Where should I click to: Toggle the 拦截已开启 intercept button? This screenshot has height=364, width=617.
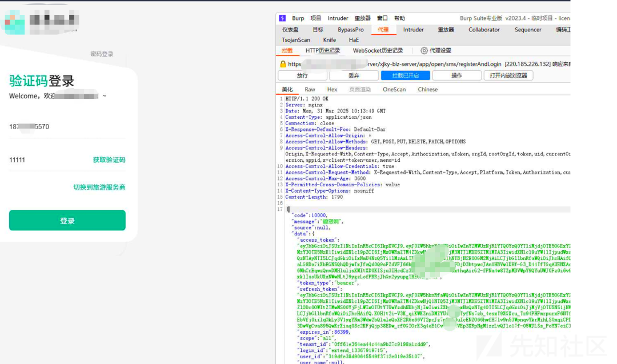pos(404,75)
